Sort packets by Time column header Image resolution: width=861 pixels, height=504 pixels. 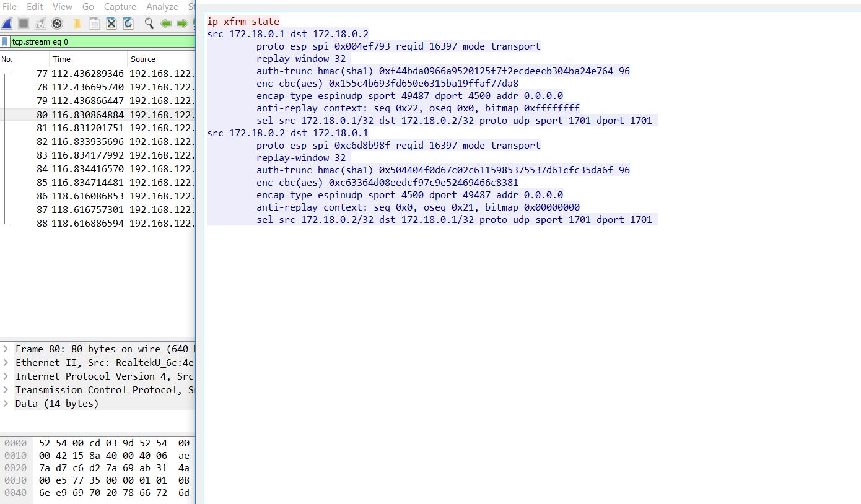[88, 59]
